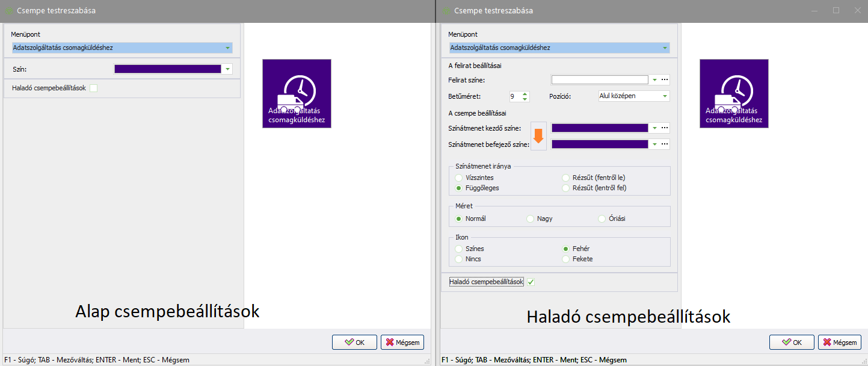Expand the Szín color dropdown

click(227, 69)
